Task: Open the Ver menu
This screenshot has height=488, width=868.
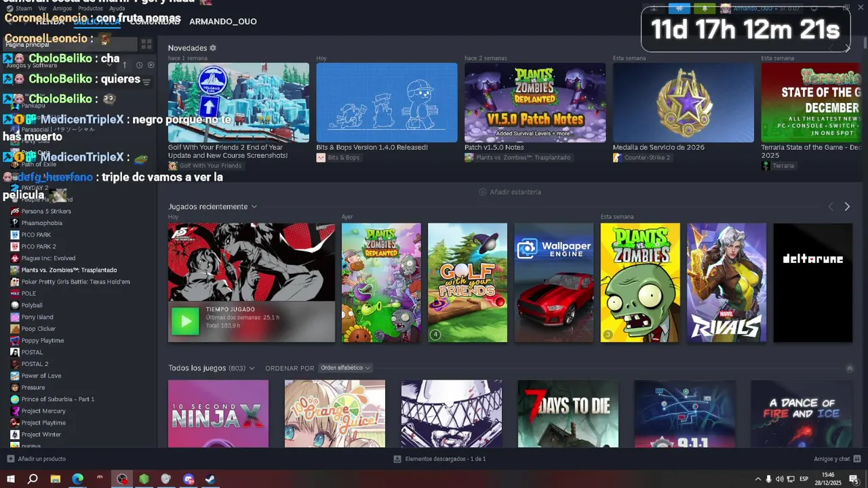Action: (43, 8)
